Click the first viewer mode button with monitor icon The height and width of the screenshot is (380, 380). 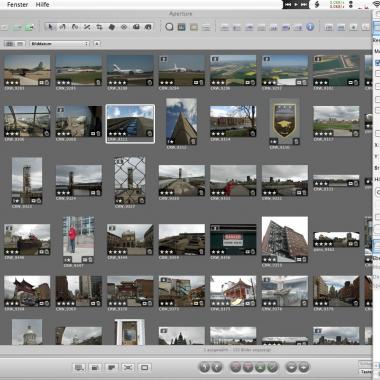point(79,367)
